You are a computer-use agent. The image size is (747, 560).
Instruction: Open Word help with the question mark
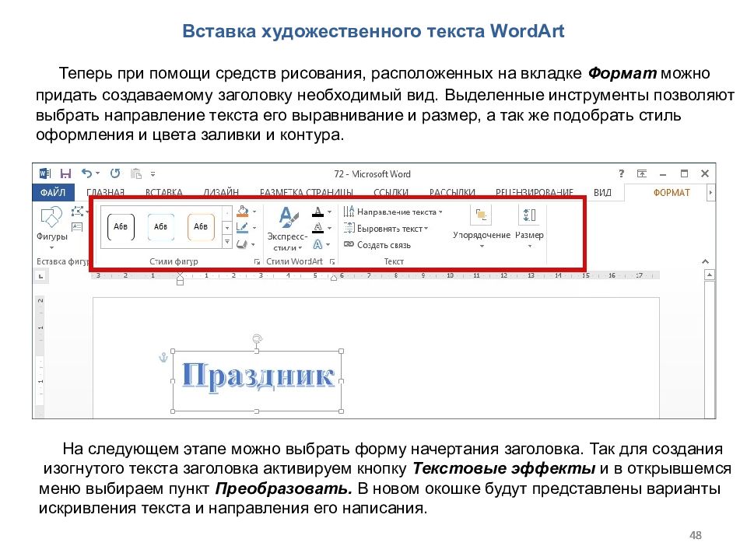(x=621, y=173)
